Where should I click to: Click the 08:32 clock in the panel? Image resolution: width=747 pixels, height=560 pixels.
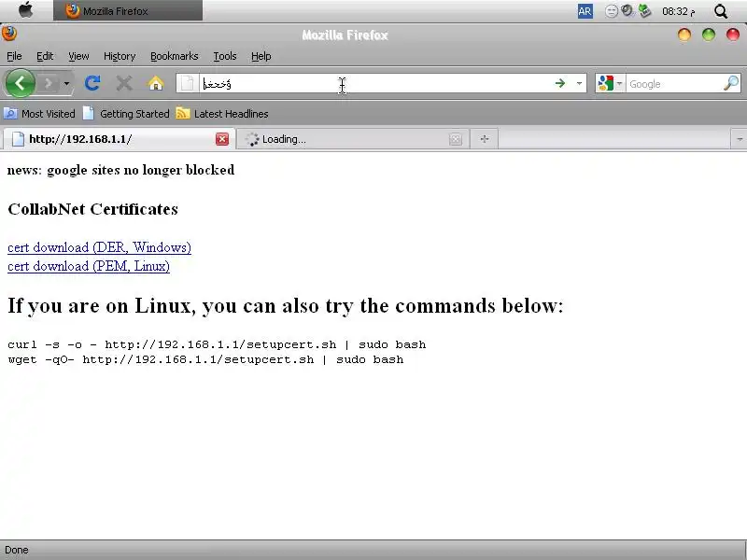coord(679,11)
